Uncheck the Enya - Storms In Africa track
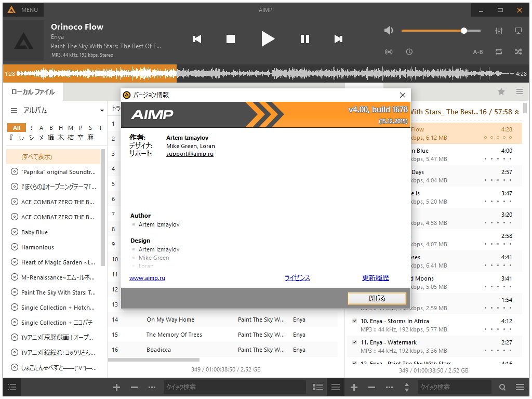Viewport: 532px width, 399px height. (x=354, y=321)
